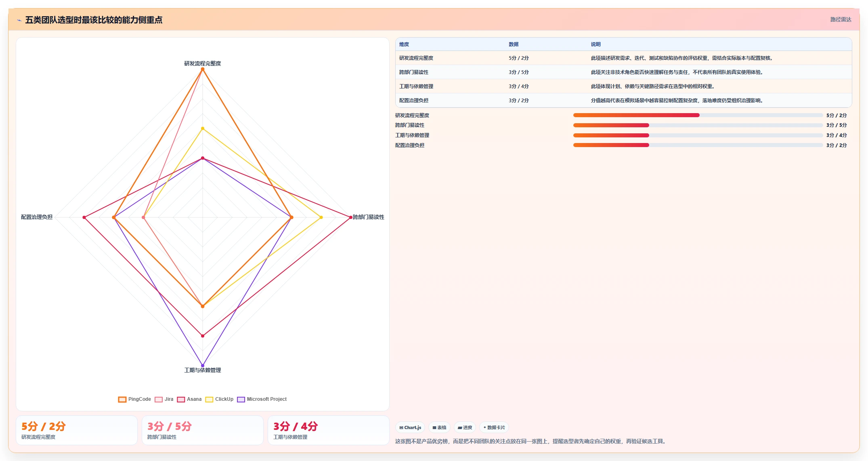Click radar axis label 工期与依赖管理
This screenshot has height=461, width=868.
click(x=203, y=370)
